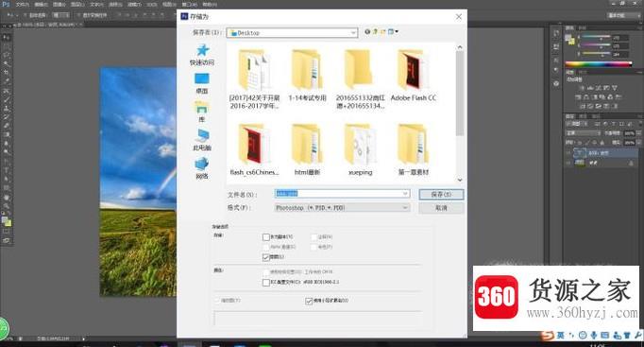The image size is (644, 347).
Task: Select the html最新 folder
Action: (307, 149)
